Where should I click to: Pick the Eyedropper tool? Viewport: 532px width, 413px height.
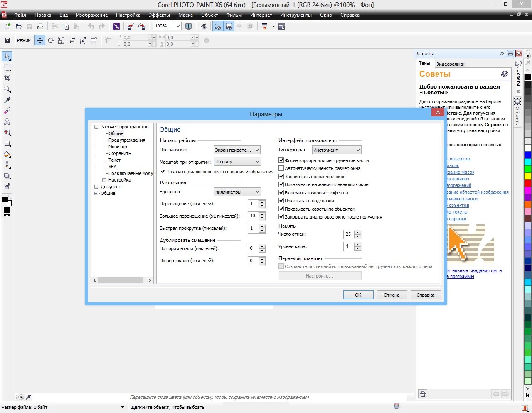[7, 100]
